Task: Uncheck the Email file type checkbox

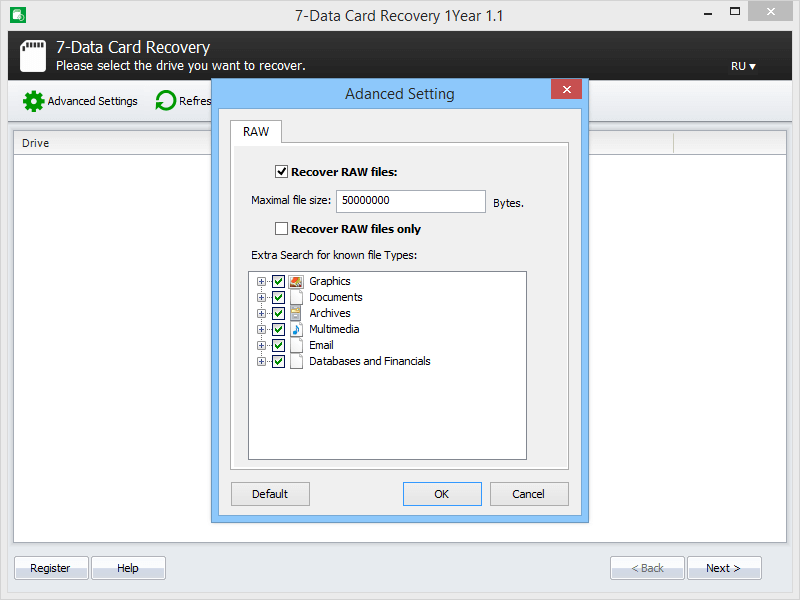Action: pos(278,345)
